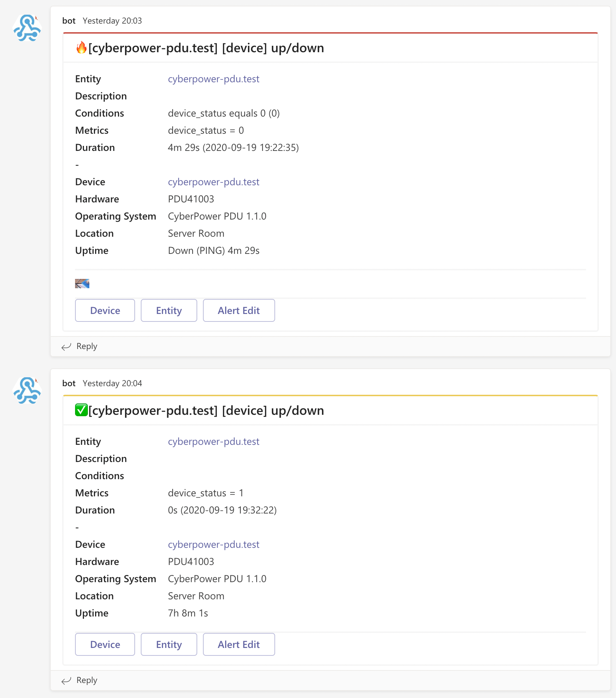616x698 pixels.
Task: Click the first alert title text [cyberpower-pdu.test] [device] up/down
Action: click(x=206, y=48)
